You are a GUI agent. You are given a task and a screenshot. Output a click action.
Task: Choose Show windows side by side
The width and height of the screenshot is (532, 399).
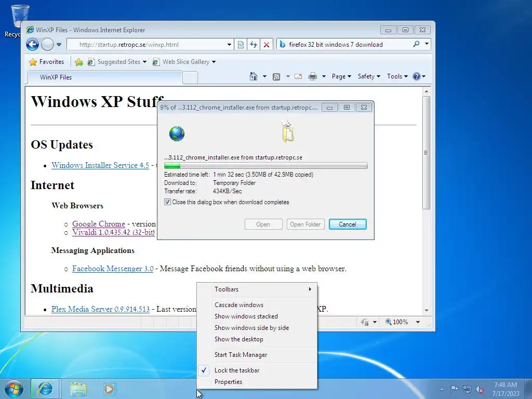pos(257,328)
